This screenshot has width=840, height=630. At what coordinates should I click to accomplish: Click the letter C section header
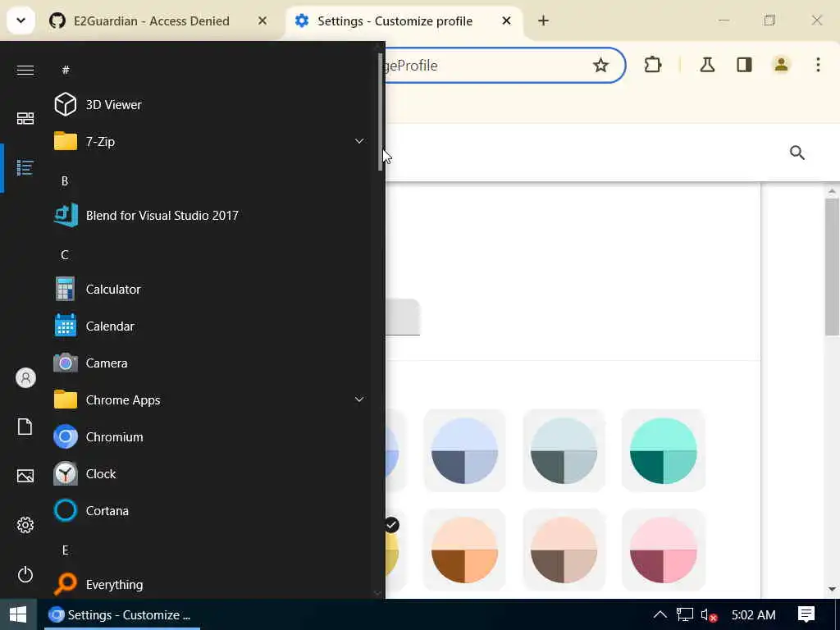pyautogui.click(x=65, y=255)
